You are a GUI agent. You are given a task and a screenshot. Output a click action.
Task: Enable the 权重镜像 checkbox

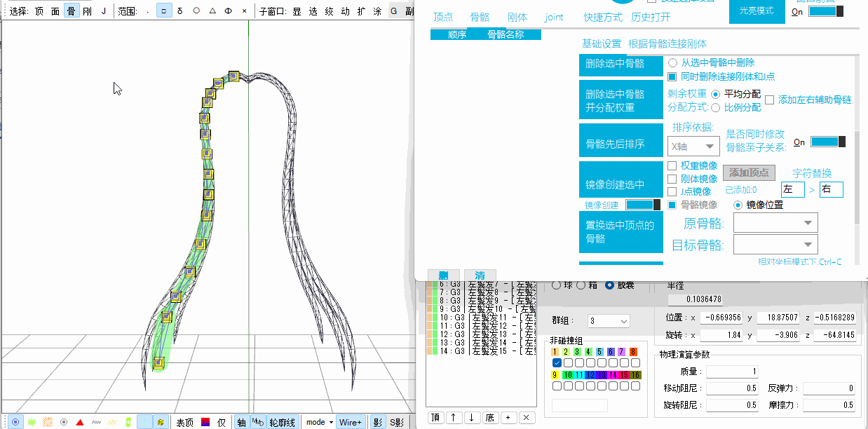tap(672, 165)
